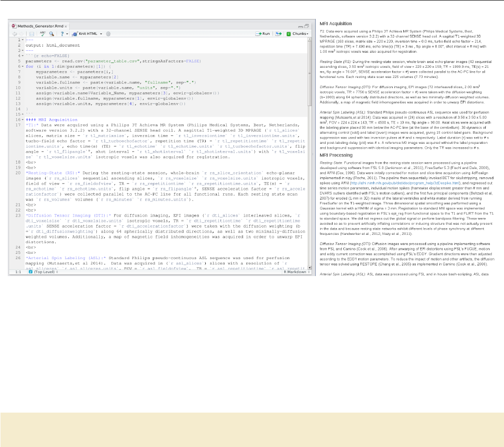Toggle the fold arrow on line 15
This screenshot has height=447, width=504.
click(x=23, y=114)
